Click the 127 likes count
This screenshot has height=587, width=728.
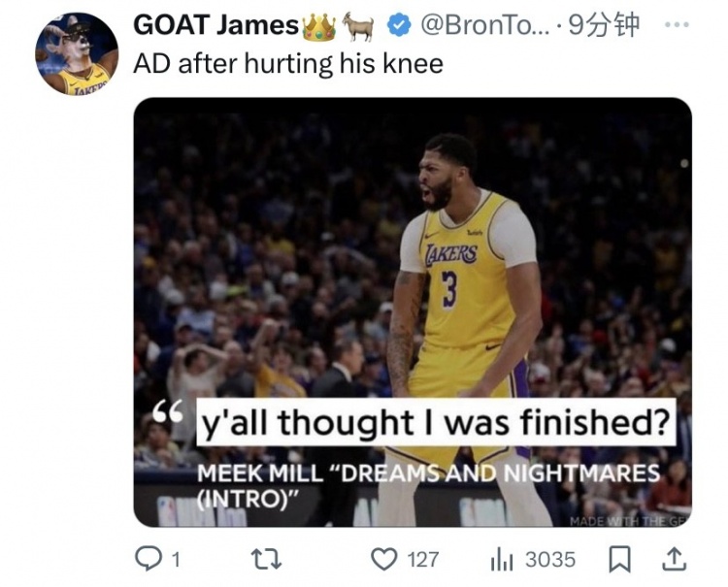422,560
